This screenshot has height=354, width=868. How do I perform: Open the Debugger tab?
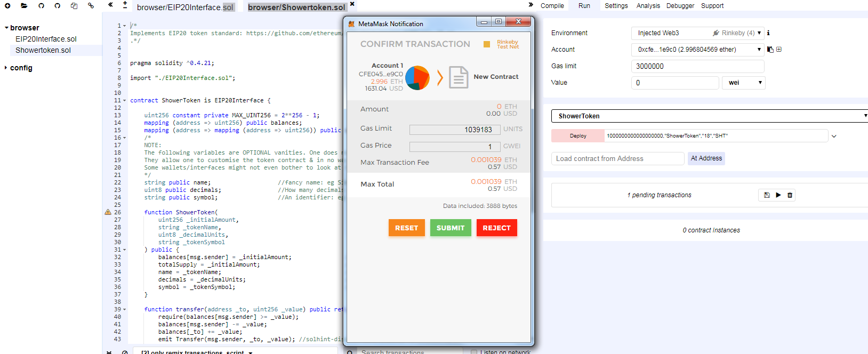tap(680, 6)
